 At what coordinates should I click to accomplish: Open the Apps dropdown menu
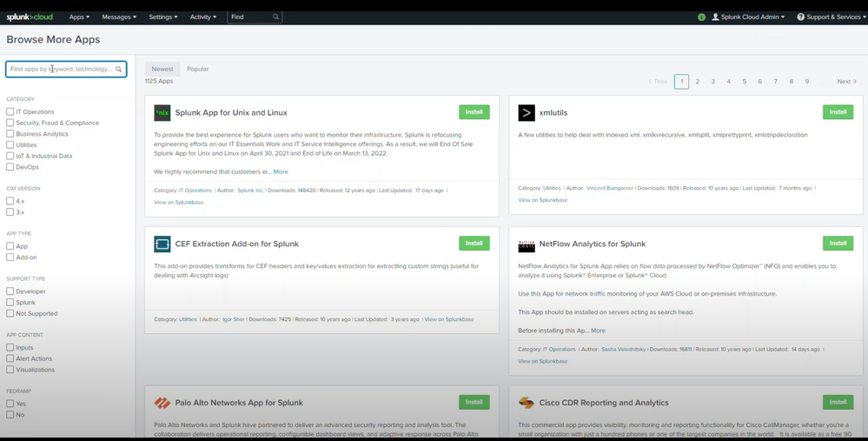[x=79, y=17]
